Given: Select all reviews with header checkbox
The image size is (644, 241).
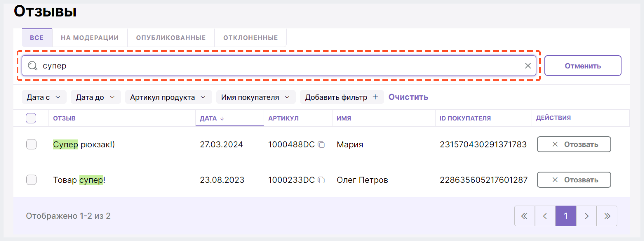Looking at the screenshot, I should pyautogui.click(x=31, y=118).
